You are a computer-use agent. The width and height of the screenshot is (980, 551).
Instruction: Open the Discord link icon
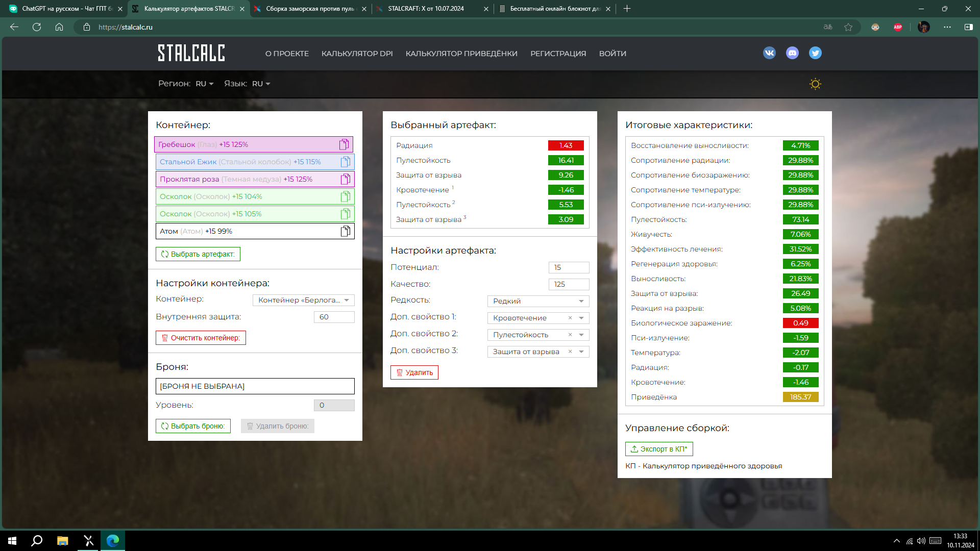[792, 53]
